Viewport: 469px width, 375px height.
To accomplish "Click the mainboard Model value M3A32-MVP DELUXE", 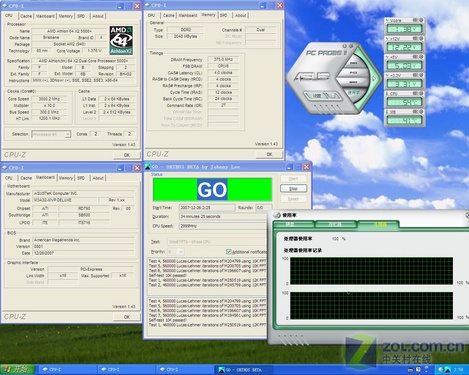I will pyautogui.click(x=65, y=200).
